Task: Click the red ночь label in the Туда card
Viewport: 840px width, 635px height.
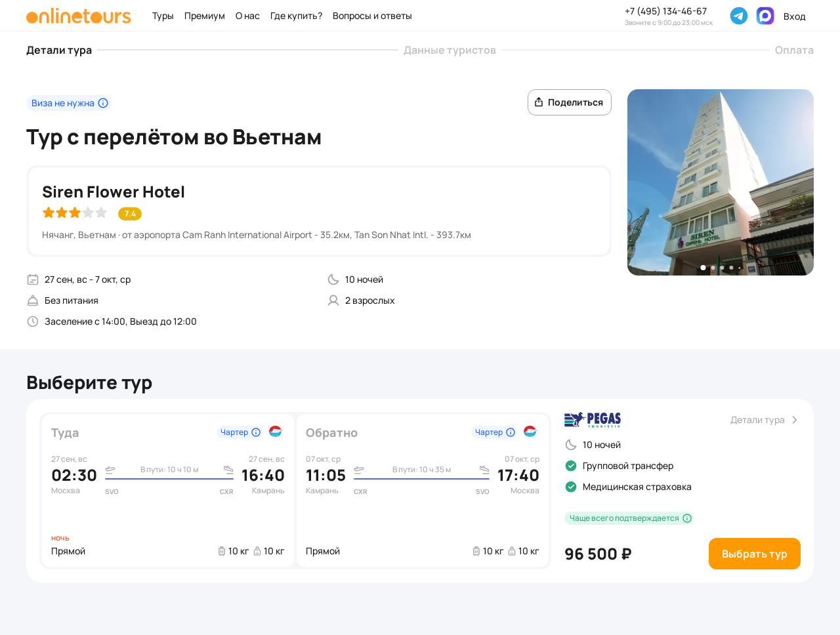Action: pos(60,538)
